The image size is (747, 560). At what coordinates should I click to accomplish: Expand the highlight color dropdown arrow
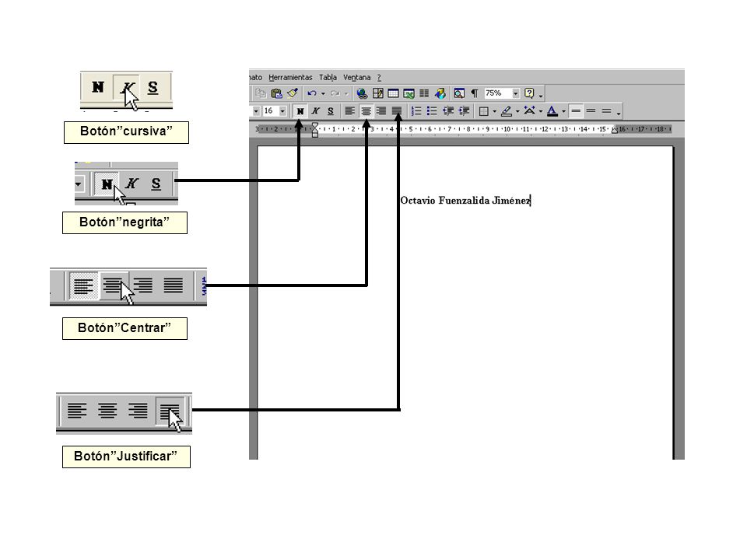click(x=517, y=111)
